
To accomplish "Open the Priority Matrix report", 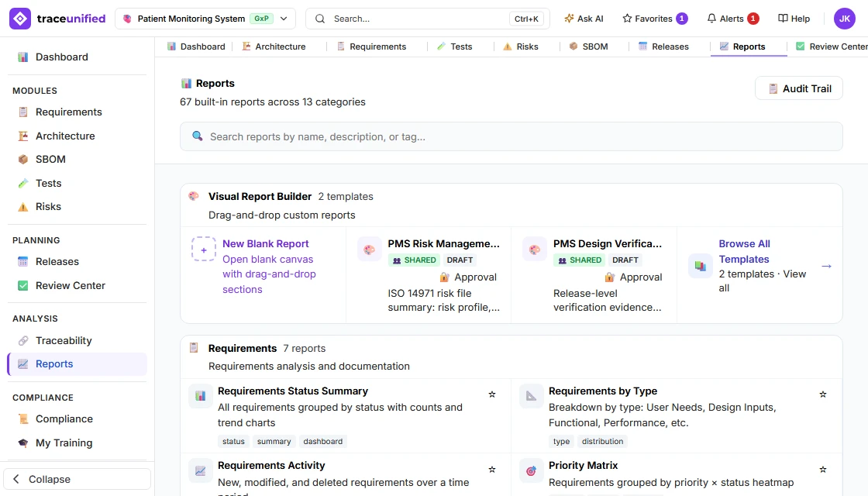I will point(583,466).
